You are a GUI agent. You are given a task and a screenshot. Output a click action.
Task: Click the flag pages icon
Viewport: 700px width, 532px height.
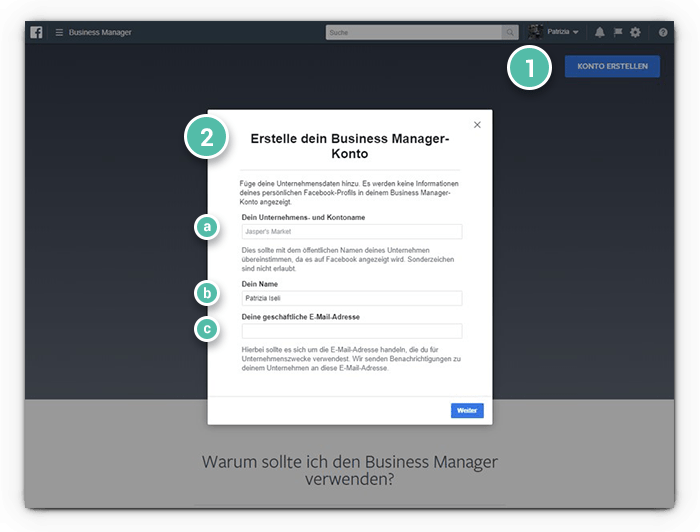(617, 33)
